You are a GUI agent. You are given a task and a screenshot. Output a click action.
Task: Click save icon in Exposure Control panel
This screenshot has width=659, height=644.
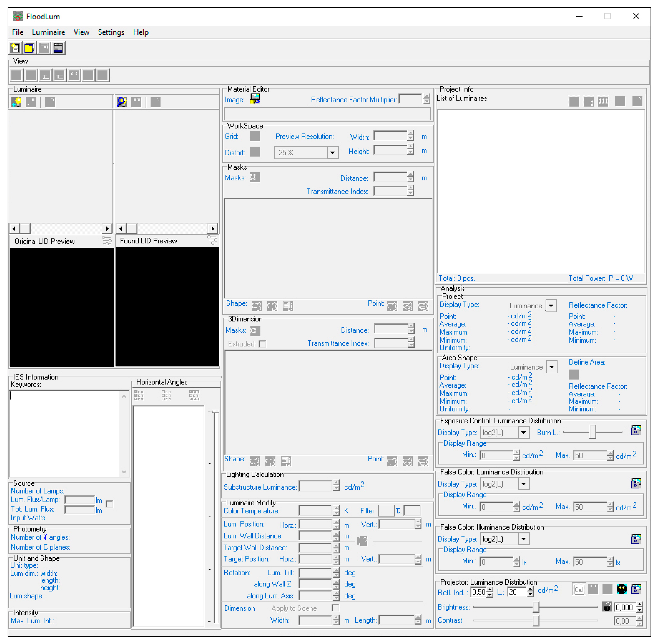(636, 430)
